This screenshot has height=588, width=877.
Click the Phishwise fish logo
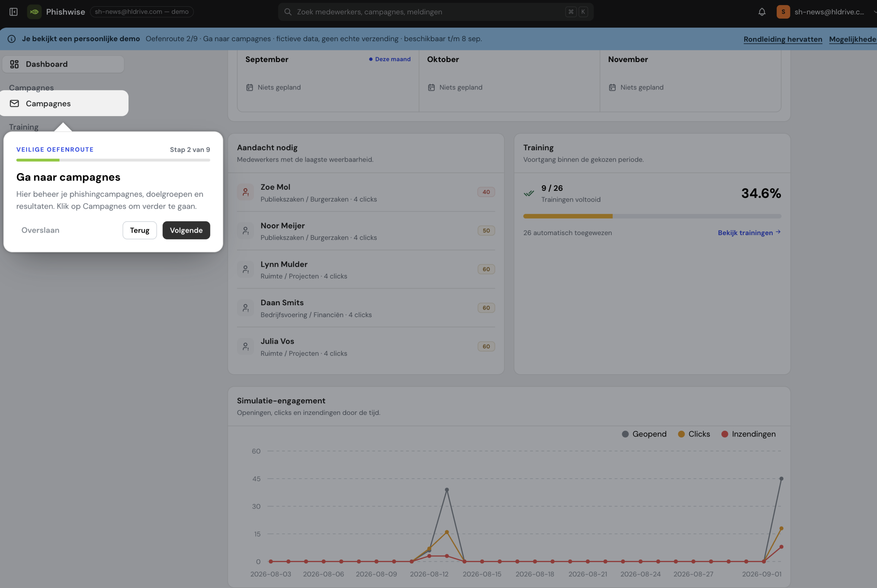pos(34,12)
